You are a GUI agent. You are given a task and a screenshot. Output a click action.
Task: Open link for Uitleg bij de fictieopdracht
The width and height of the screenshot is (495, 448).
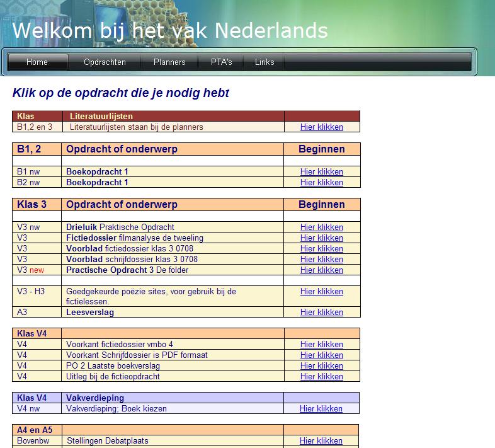tap(321, 377)
